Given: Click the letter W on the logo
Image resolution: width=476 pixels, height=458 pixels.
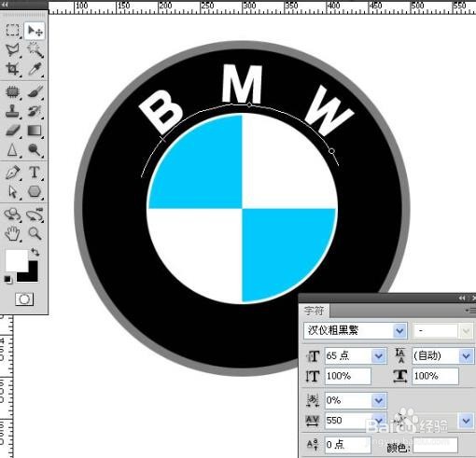Looking at the screenshot, I should [x=329, y=110].
